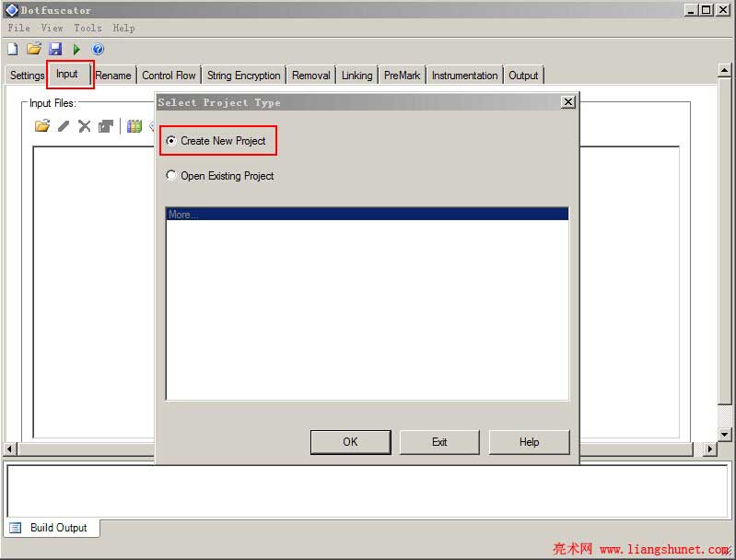The image size is (736, 560).
Task: Confirm dialog with OK button
Action: (350, 442)
